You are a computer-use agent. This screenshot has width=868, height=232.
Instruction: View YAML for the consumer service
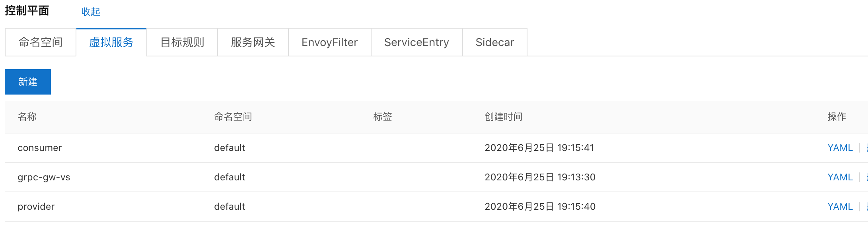[x=840, y=148]
